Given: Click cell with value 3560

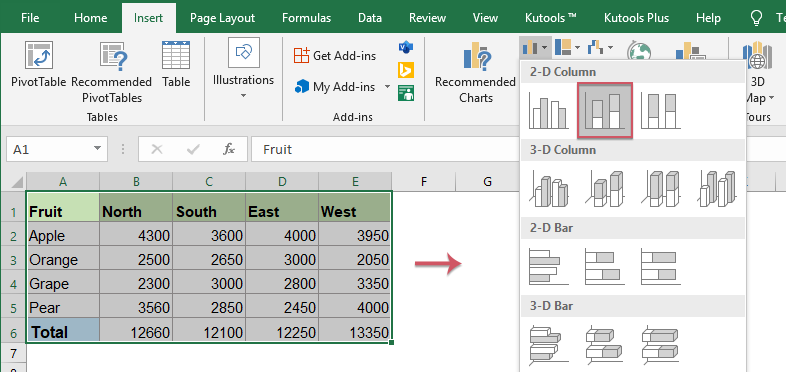Looking at the screenshot, I should (136, 307).
